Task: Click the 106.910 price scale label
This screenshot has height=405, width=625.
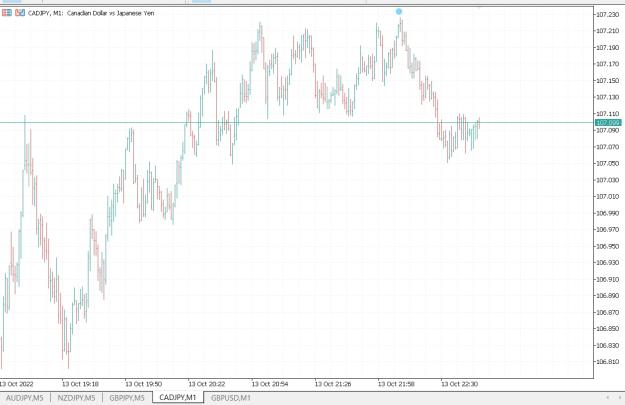Action: pyautogui.click(x=607, y=279)
